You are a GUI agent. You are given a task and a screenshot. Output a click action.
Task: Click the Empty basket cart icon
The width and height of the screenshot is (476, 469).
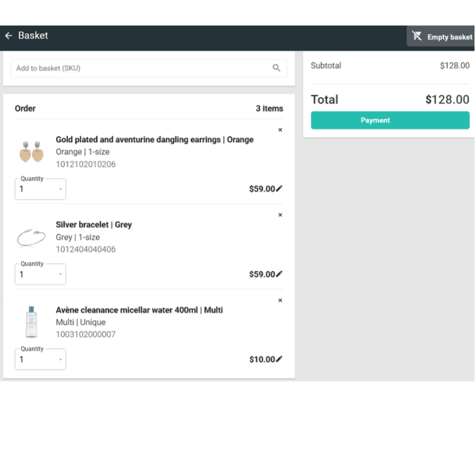click(x=417, y=36)
